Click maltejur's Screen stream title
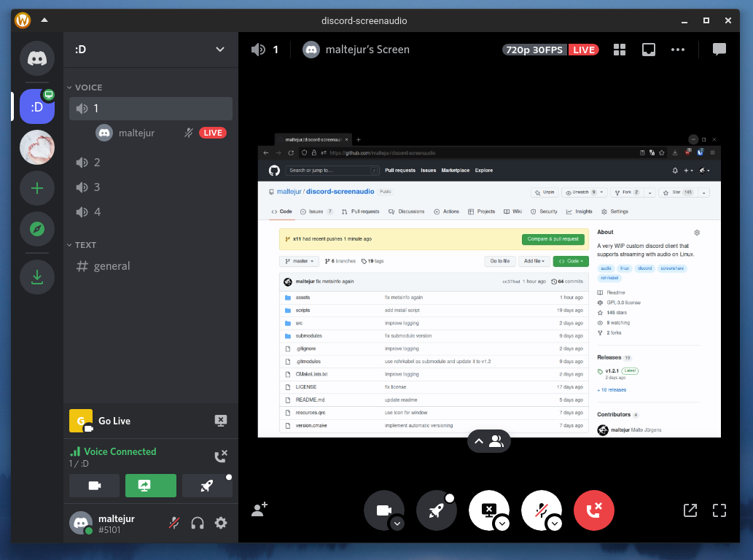753x560 pixels. 367,50
